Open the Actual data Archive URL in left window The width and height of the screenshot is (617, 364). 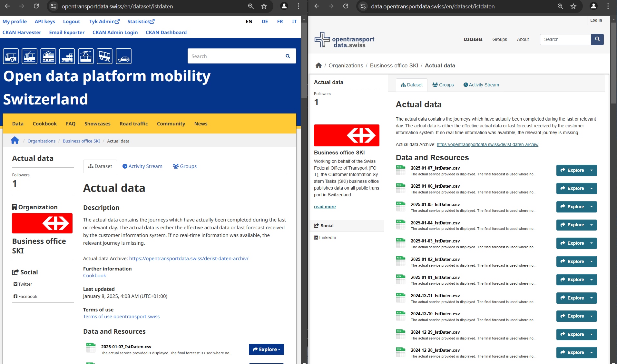pyautogui.click(x=189, y=258)
